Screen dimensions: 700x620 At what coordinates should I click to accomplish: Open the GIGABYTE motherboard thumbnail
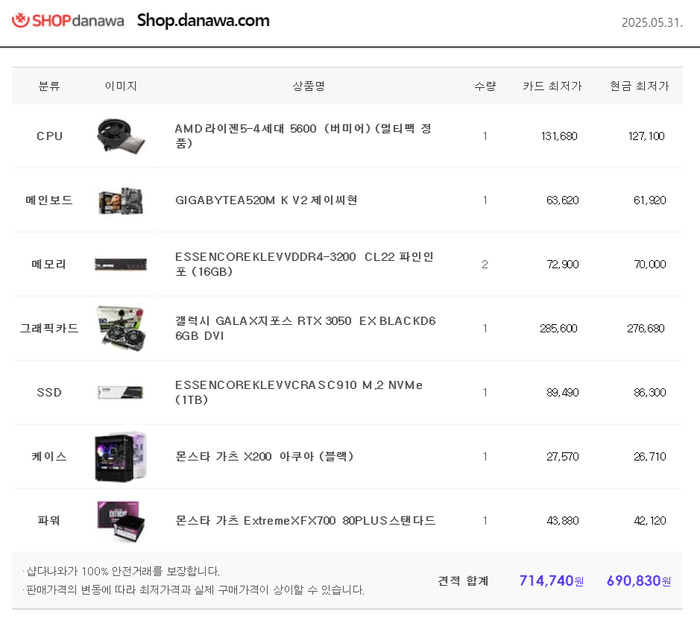click(x=121, y=200)
